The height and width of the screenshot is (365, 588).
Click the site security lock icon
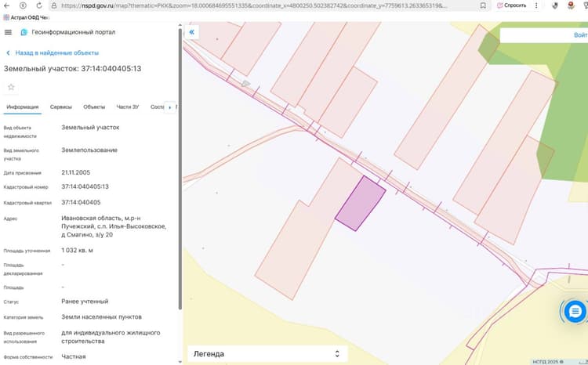54,5
